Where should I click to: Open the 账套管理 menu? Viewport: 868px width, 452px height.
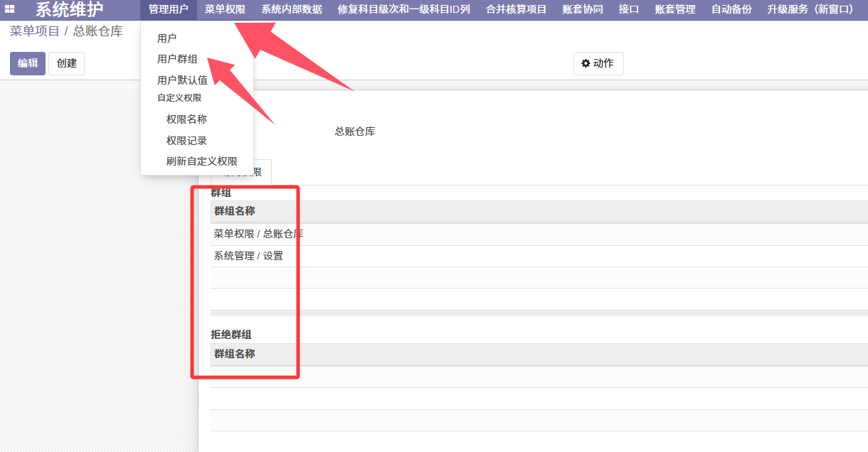[674, 9]
